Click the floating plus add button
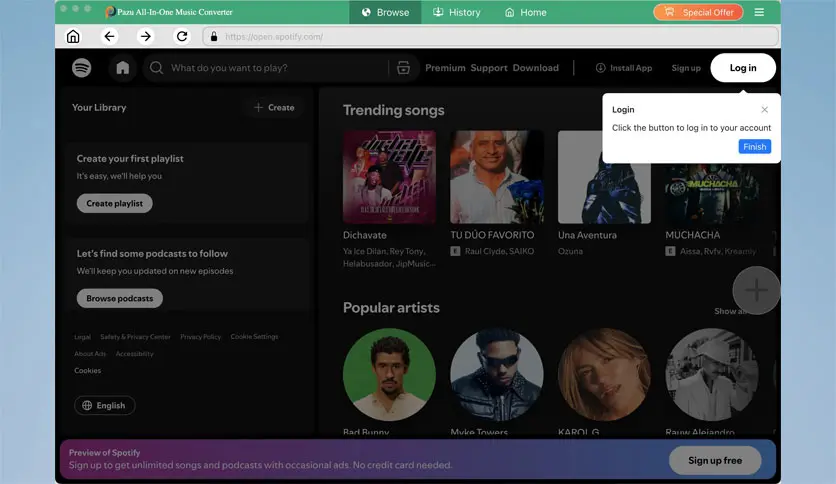Viewport: 836px width, 484px height. tap(756, 291)
